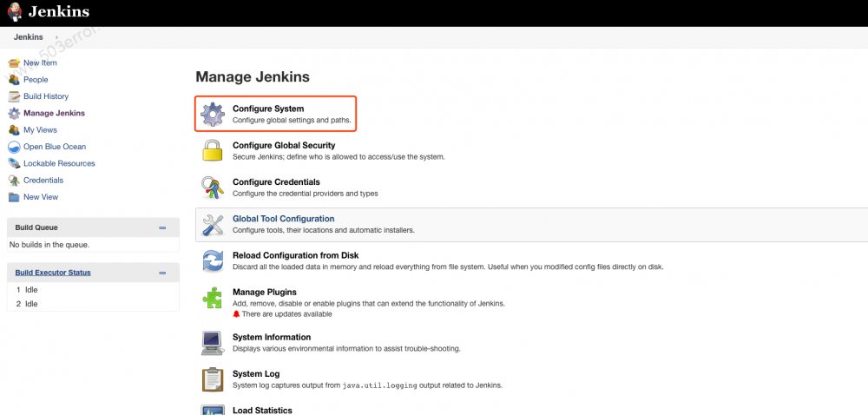Viewport: 868px width, 415px height.
Task: Open the Credentials sidebar link
Action: point(43,180)
